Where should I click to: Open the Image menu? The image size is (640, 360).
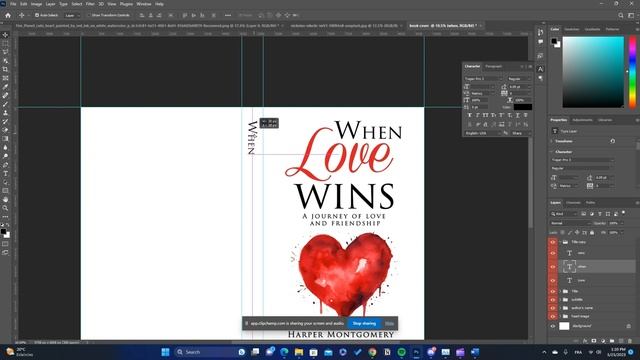[36, 4]
